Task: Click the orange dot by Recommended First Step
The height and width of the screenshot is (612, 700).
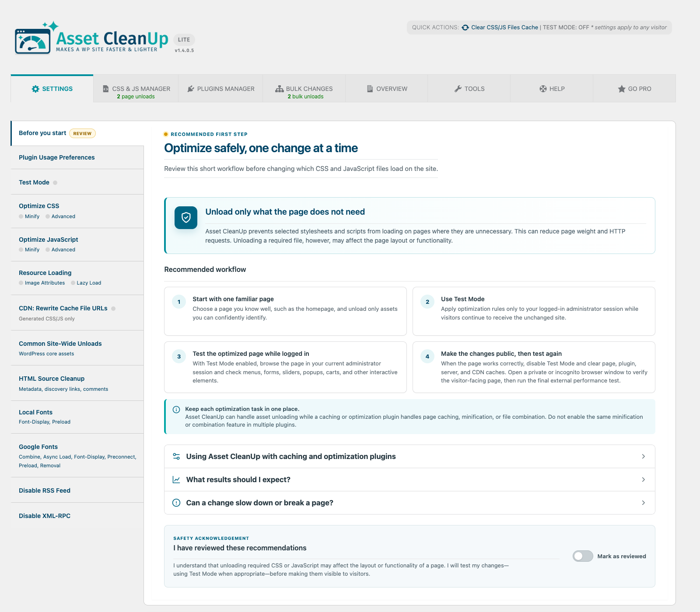Action: pyautogui.click(x=166, y=134)
